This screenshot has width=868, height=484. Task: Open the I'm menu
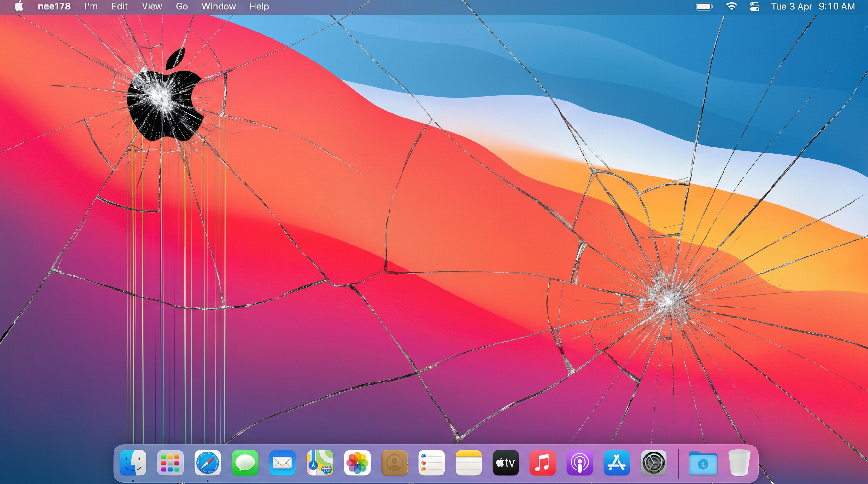pos(91,6)
